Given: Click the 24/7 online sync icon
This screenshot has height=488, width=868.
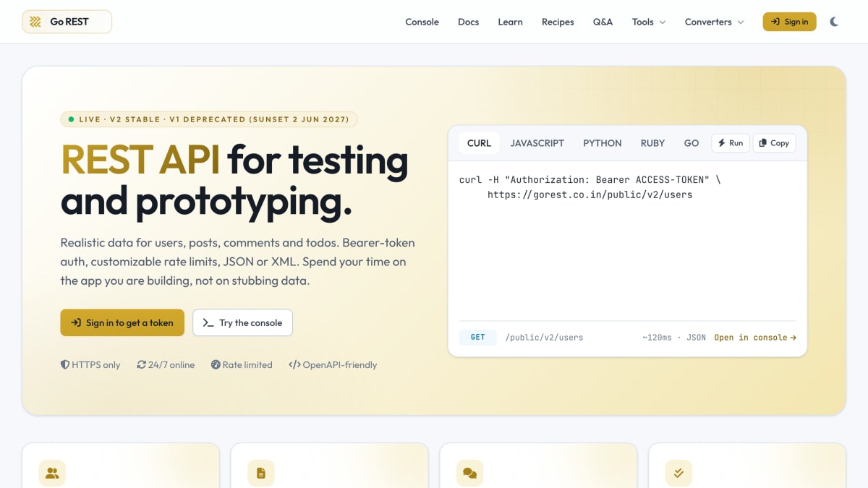Looking at the screenshot, I should point(142,365).
